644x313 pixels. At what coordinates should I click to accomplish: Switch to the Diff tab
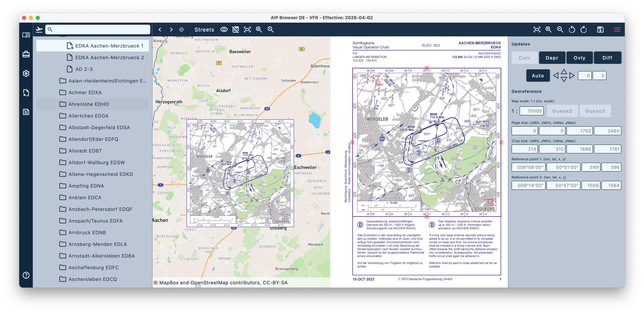tap(607, 58)
